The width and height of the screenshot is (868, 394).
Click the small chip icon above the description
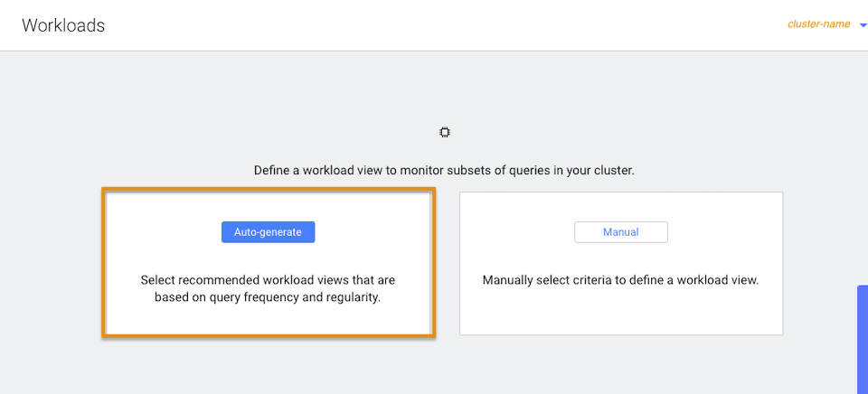[x=444, y=133]
